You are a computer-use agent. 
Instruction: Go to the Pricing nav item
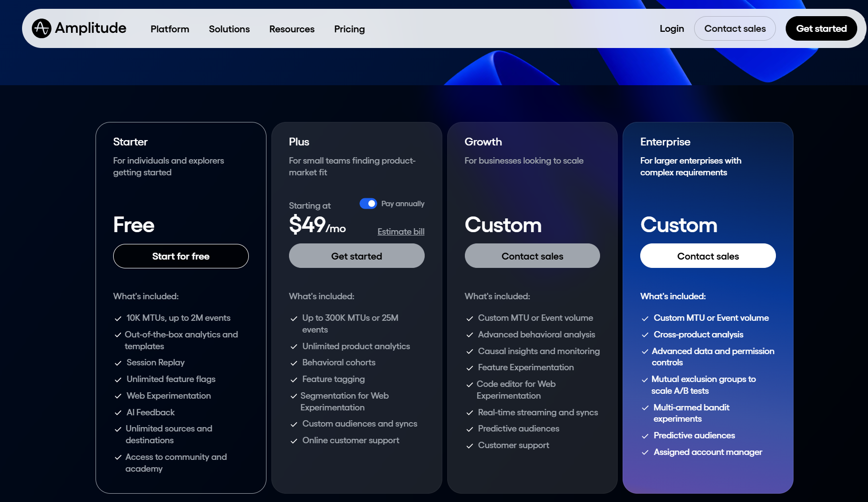349,29
